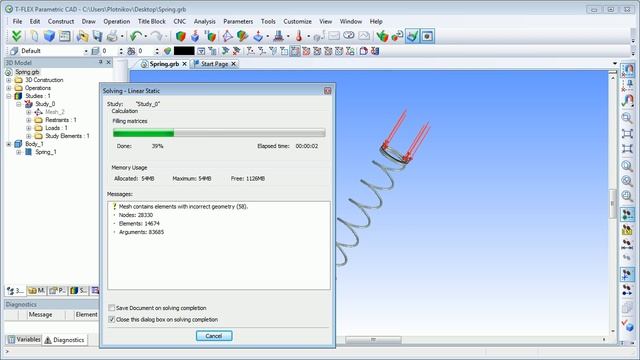The width and height of the screenshot is (640, 360).
Task: Open the Default layer dropdown
Action: pyautogui.click(x=86, y=51)
